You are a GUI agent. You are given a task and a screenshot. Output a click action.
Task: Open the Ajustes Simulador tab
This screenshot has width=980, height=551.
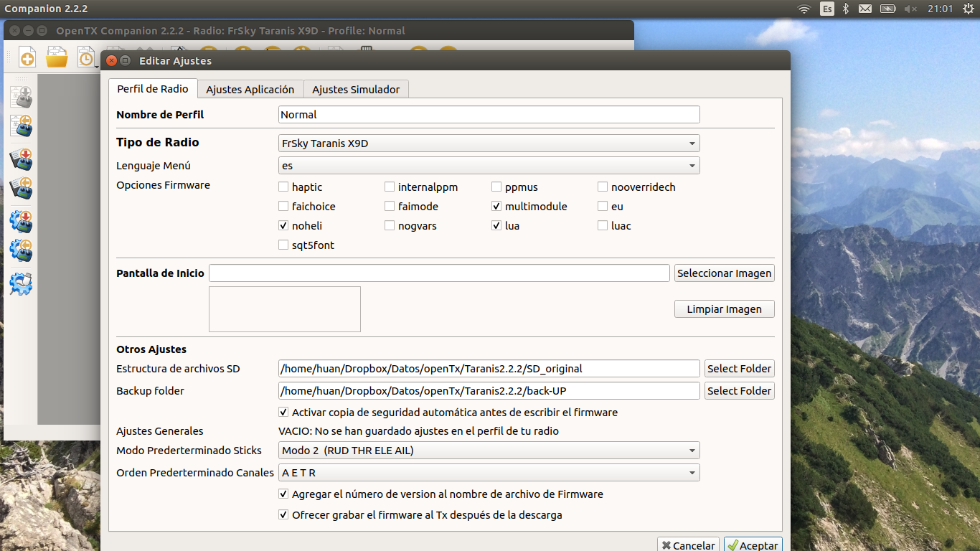tap(356, 90)
